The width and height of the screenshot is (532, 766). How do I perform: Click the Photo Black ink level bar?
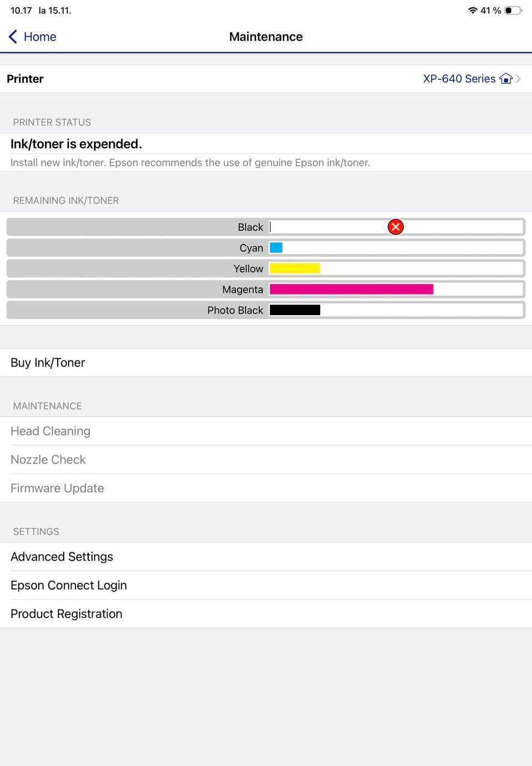[295, 310]
